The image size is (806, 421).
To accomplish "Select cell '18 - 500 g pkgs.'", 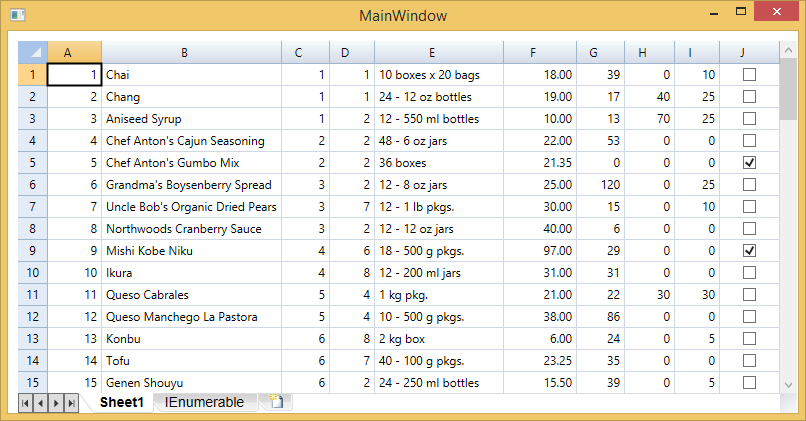I will pos(439,251).
